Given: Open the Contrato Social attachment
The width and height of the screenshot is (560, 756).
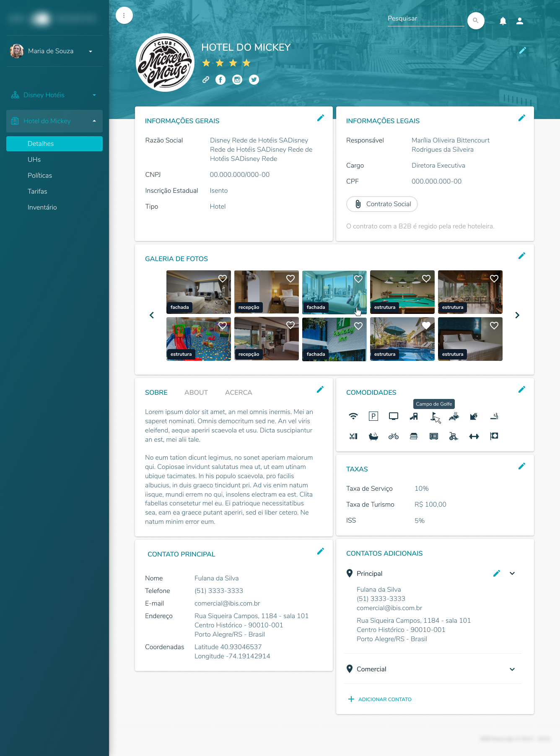Looking at the screenshot, I should click(382, 204).
